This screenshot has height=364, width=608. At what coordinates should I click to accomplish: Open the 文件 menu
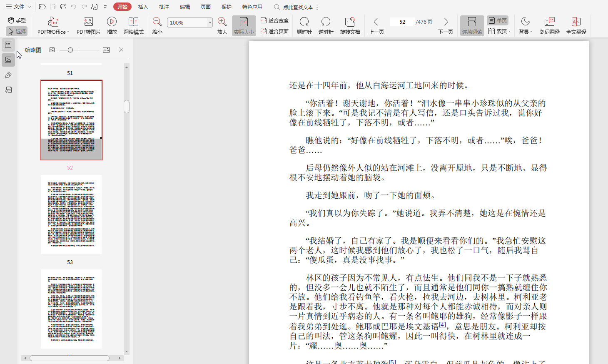[x=19, y=7]
